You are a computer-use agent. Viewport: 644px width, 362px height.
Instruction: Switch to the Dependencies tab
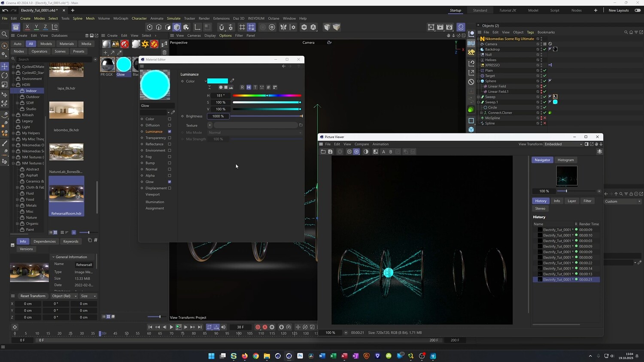tap(45, 241)
